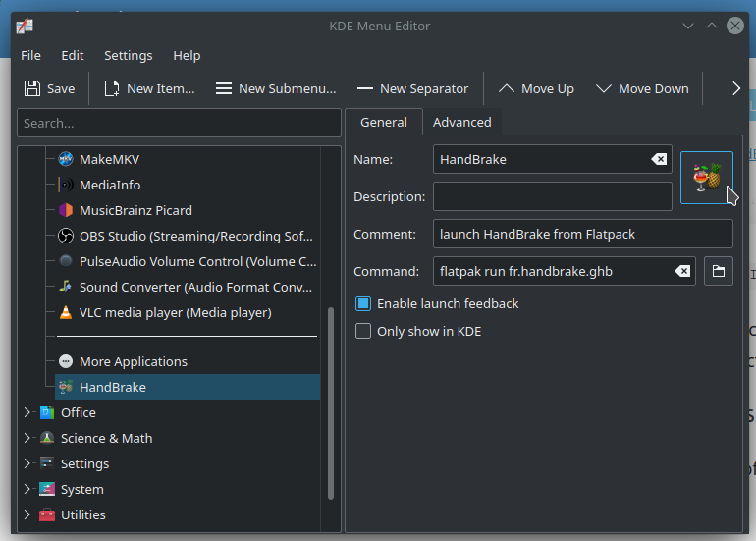Image resolution: width=756 pixels, height=541 pixels.
Task: Click the Science & Math flask icon
Action: [47, 438]
